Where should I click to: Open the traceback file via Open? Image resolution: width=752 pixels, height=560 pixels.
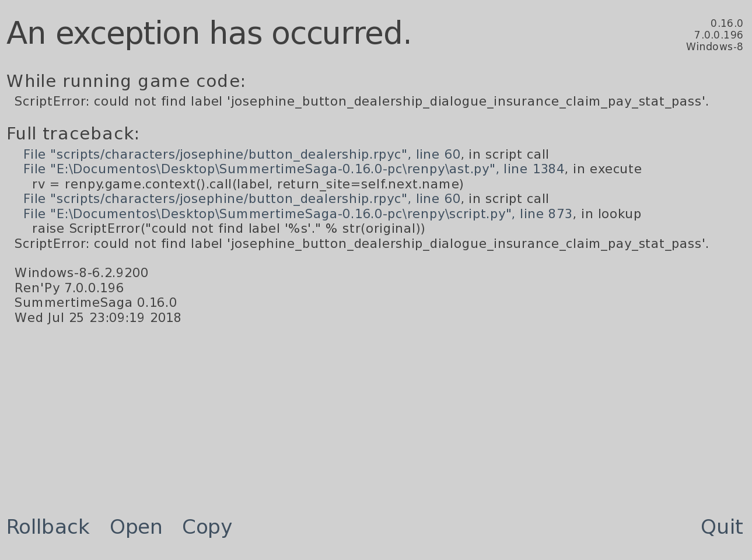pos(136,527)
